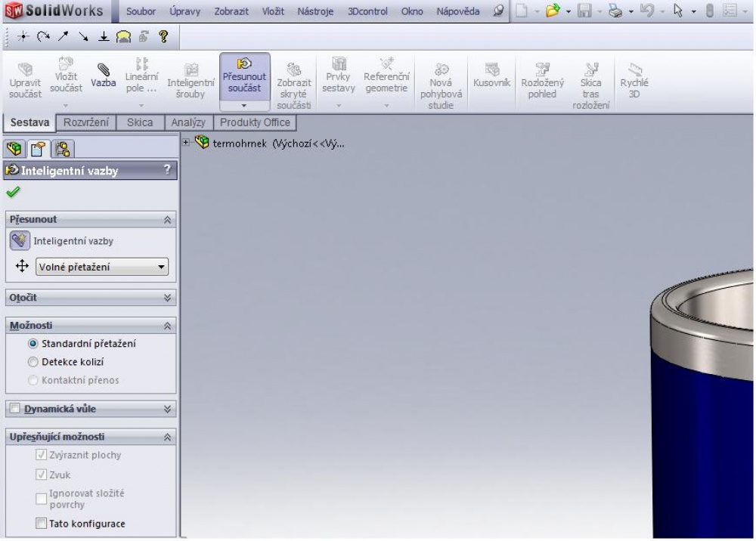
Task: Click the Inteligentní šrouby tool
Action: click(x=191, y=80)
